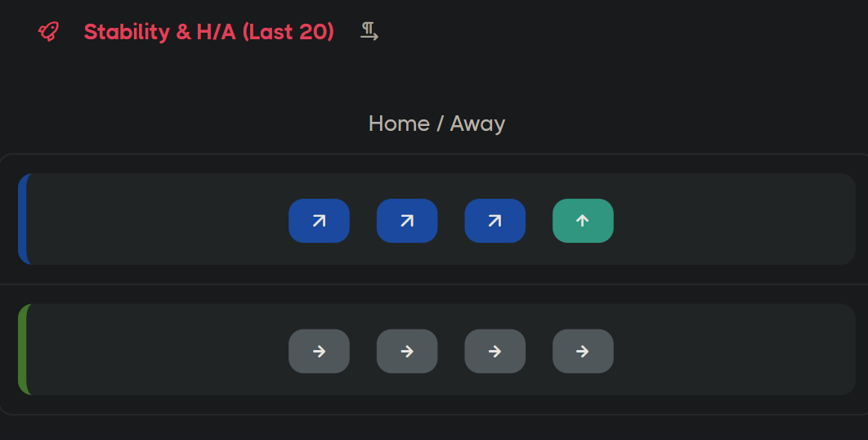Click the second grey right-arrow badge
This screenshot has width=868, height=440.
pos(407,351)
